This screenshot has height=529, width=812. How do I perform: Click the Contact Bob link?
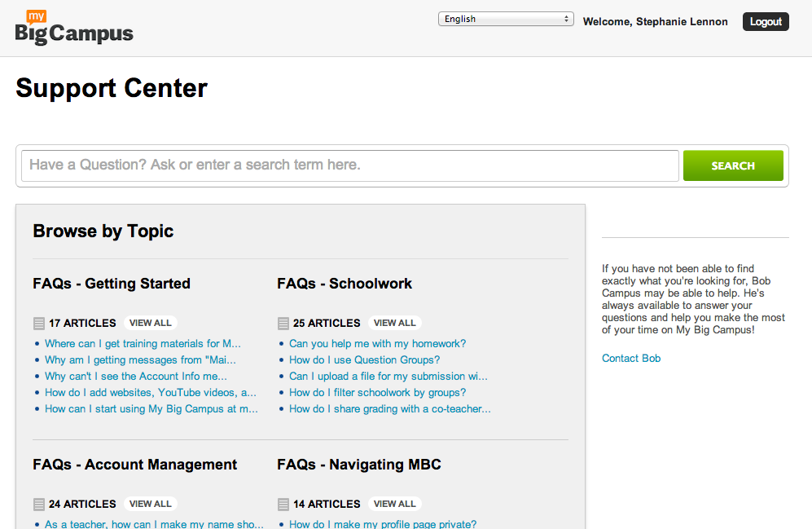click(x=631, y=358)
